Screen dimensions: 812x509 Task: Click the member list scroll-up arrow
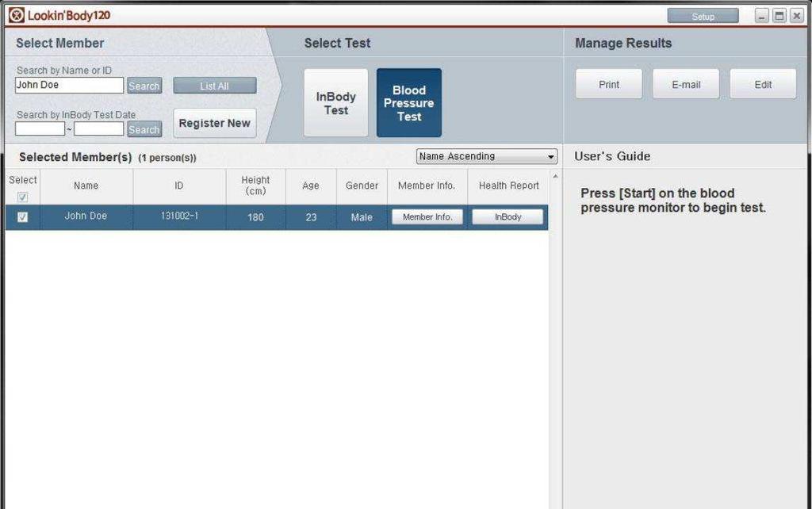pyautogui.click(x=555, y=177)
